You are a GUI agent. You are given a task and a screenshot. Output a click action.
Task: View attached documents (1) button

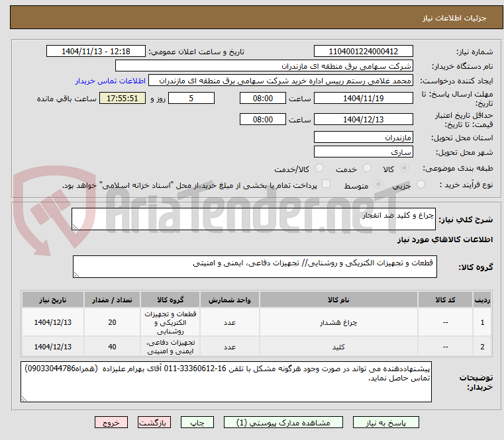pos(283,422)
